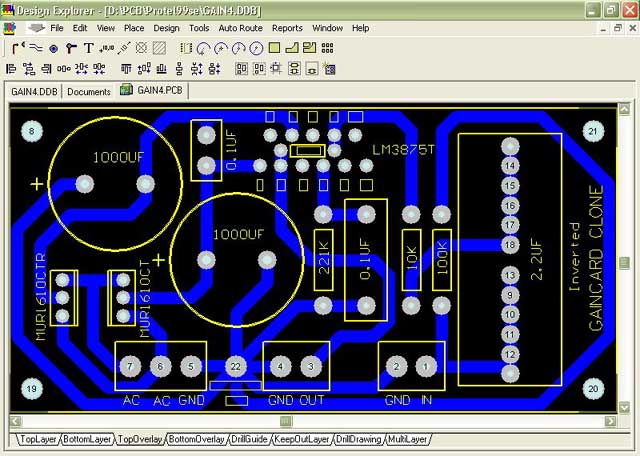Select the Place String text tool
This screenshot has height=456, width=640.
[x=88, y=48]
